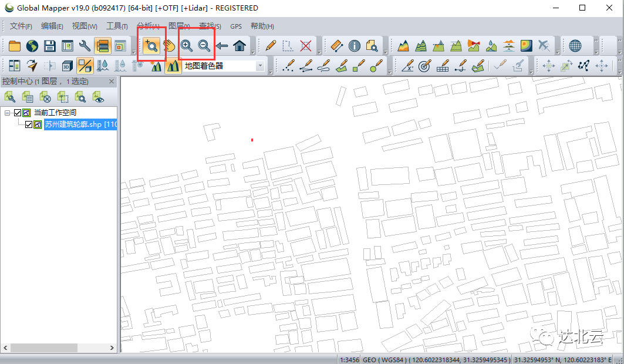Open the 视图(W) menu
Screen dimensions: 624x364
pos(85,26)
